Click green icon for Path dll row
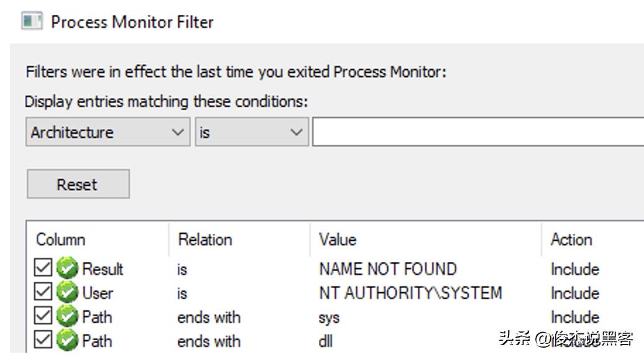 point(67,340)
